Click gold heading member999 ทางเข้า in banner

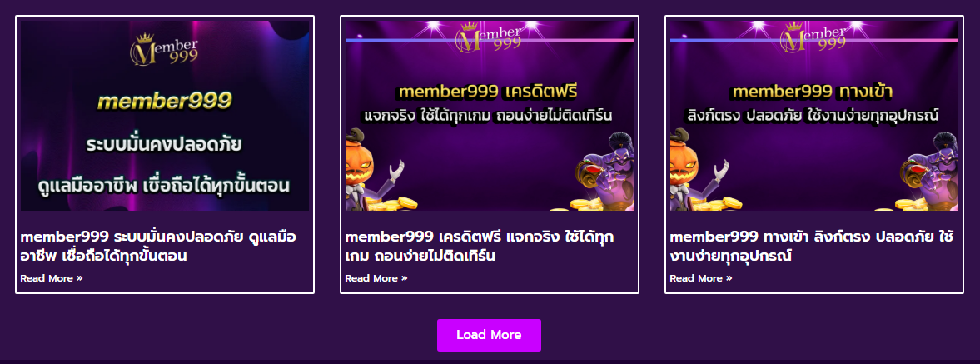point(813,92)
